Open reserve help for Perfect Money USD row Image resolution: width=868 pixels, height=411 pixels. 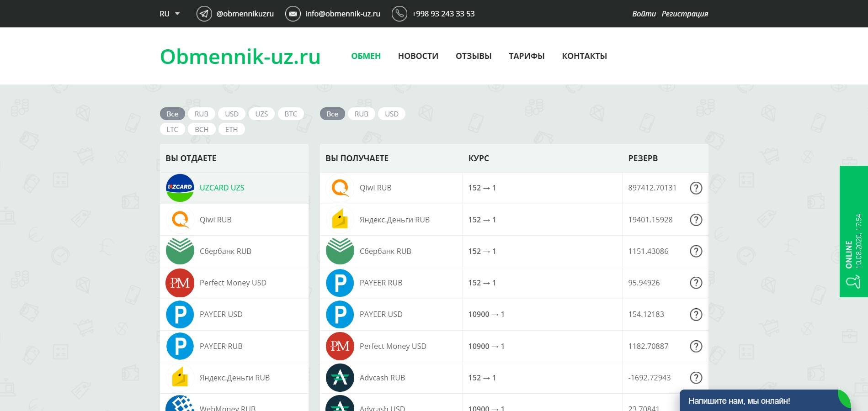696,346
